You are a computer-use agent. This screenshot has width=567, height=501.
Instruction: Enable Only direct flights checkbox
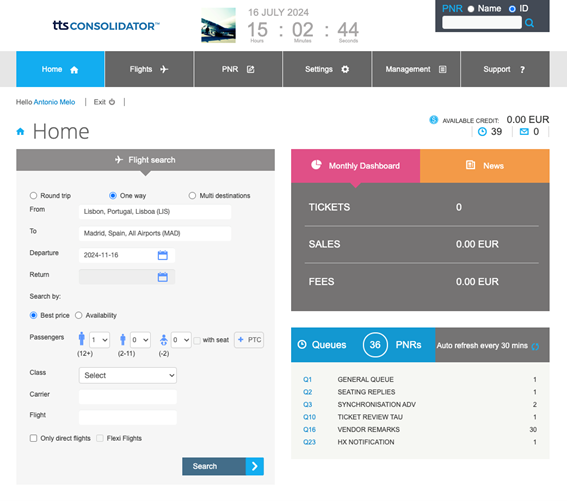point(33,438)
